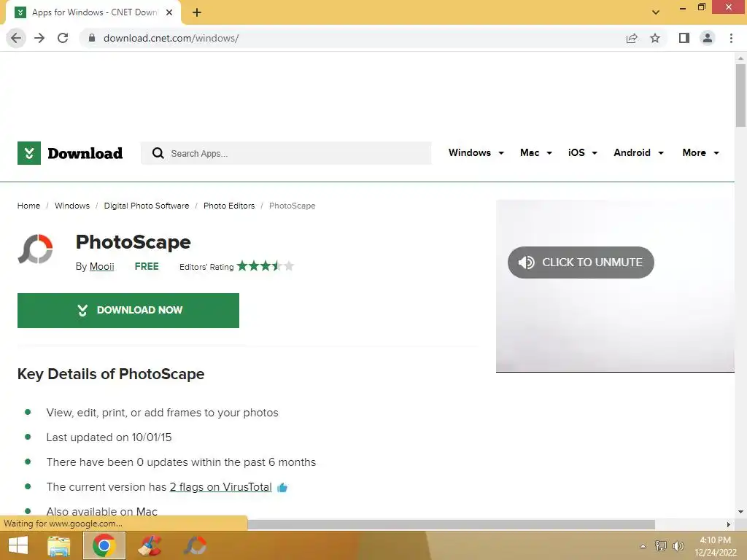Screen dimensions: 747x560
Task: Go back to the previous page
Action: [x=16, y=38]
